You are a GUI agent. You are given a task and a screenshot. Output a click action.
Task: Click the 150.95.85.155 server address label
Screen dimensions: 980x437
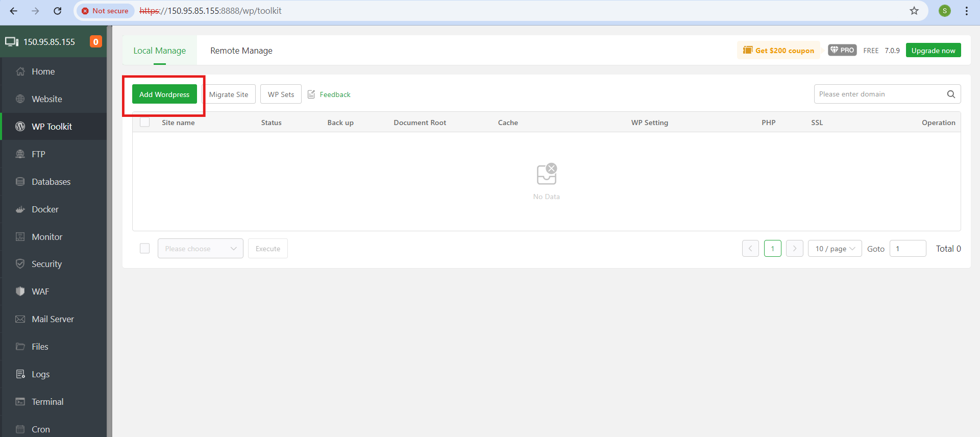(49, 42)
